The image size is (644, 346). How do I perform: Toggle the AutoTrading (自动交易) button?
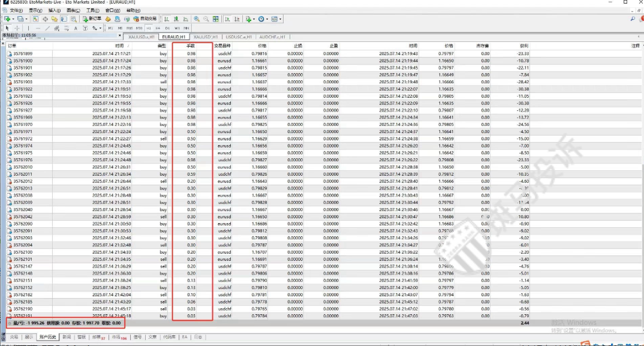145,19
